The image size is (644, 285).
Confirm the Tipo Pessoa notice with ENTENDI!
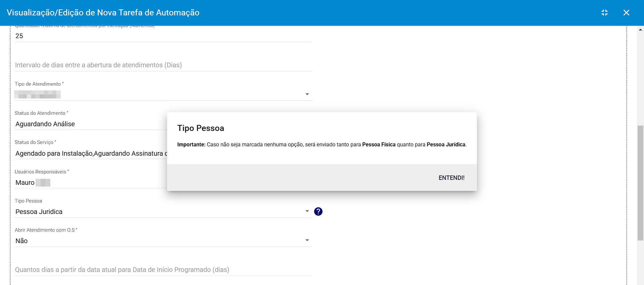(x=451, y=178)
